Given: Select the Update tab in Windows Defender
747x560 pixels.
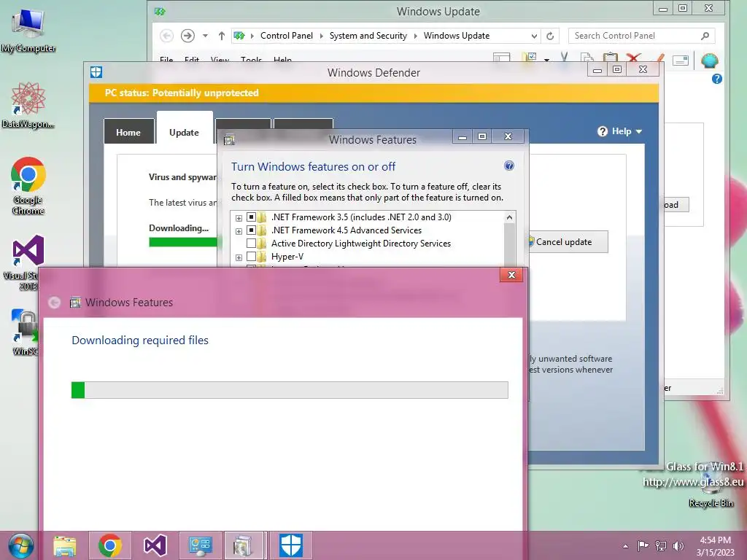Looking at the screenshot, I should pyautogui.click(x=185, y=128).
